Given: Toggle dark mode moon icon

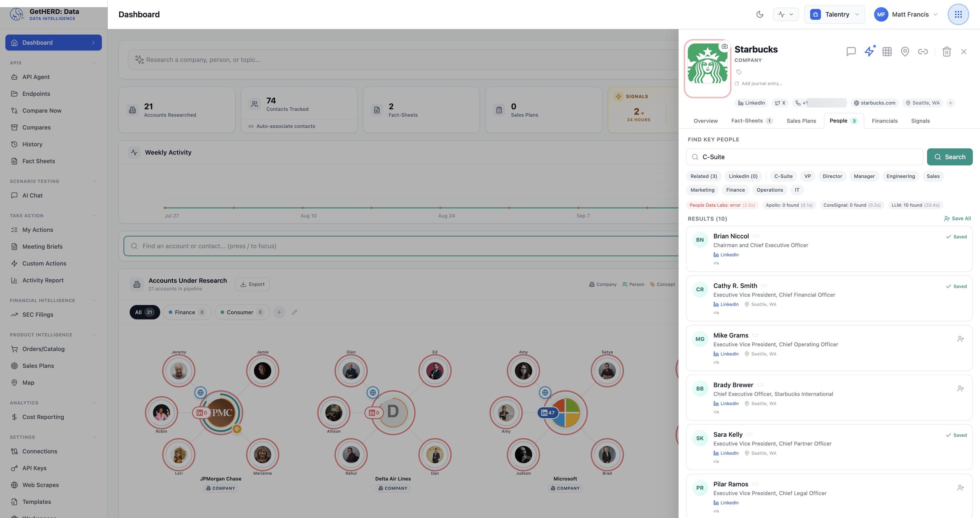Looking at the screenshot, I should 759,14.
